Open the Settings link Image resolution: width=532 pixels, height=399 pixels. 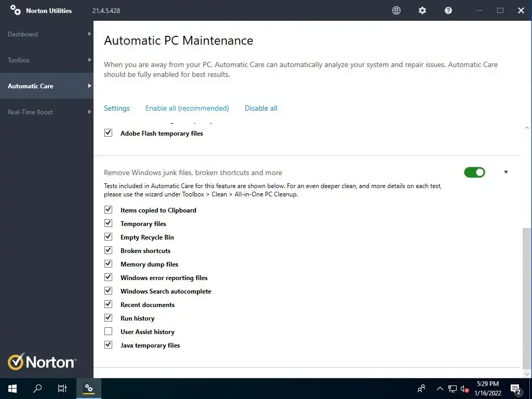[117, 108]
